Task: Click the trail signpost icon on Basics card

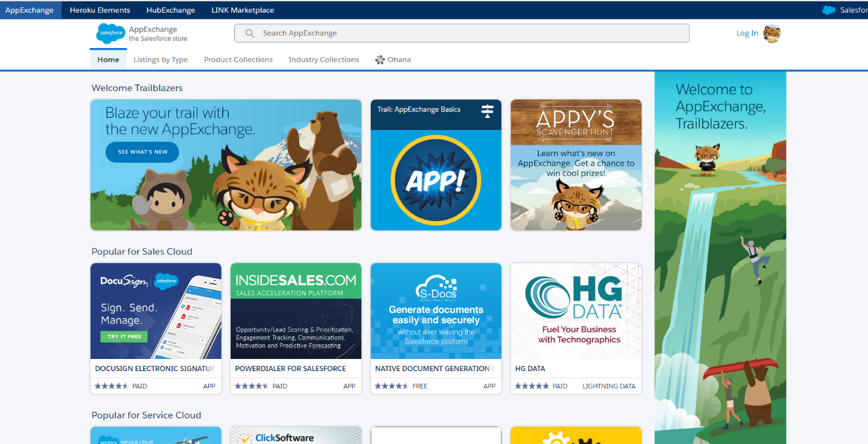Action: pos(487,111)
